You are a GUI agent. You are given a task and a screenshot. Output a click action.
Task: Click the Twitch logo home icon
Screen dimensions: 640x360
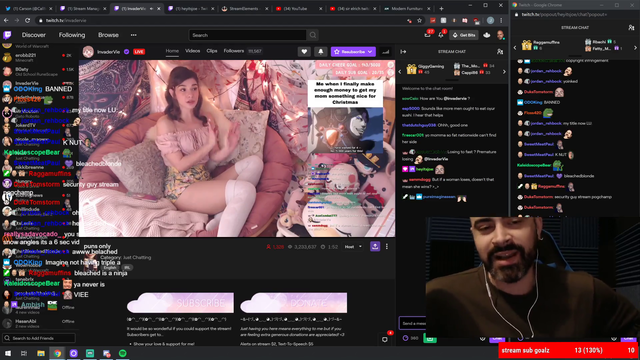click(x=7, y=35)
